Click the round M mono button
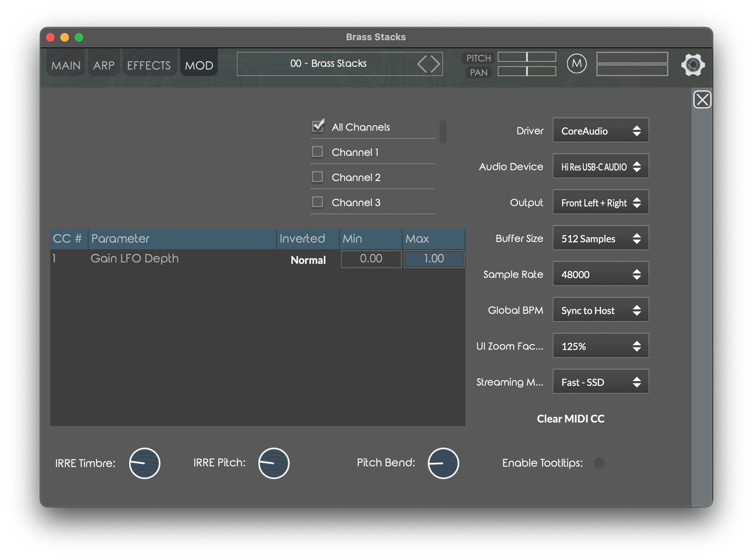This screenshot has width=753, height=560. pyautogui.click(x=576, y=64)
